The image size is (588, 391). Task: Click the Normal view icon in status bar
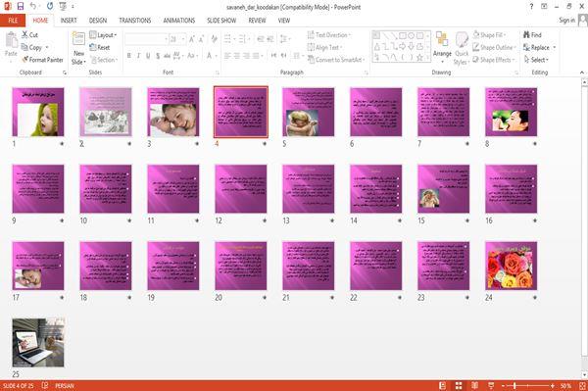tap(443, 385)
